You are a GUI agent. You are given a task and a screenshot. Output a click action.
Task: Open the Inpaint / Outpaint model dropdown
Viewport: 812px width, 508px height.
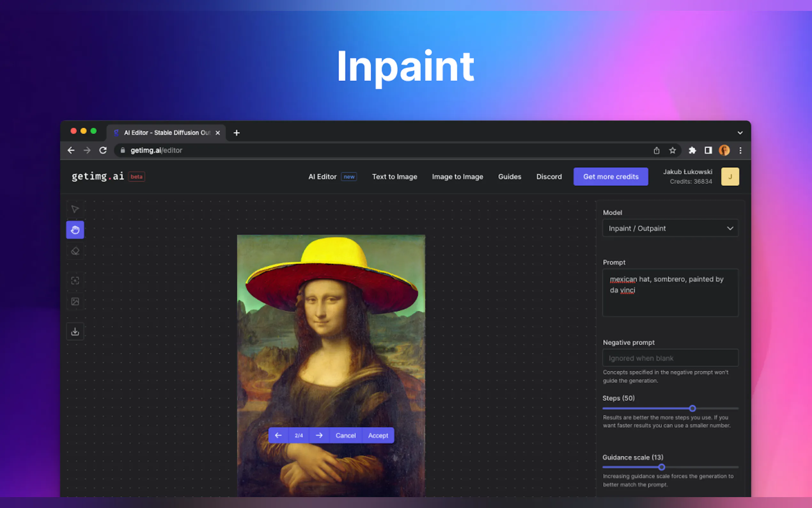pos(670,228)
